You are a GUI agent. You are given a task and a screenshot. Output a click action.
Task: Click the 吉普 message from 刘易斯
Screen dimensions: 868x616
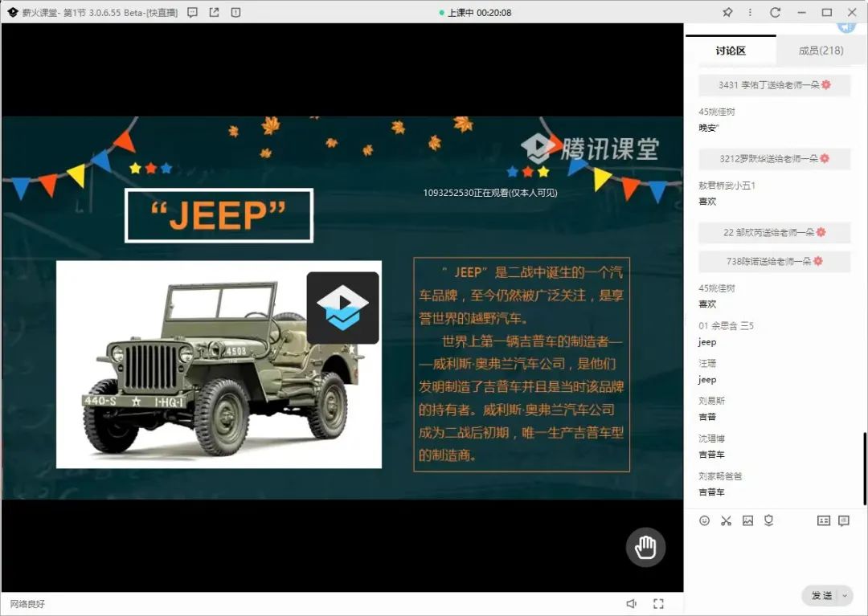click(707, 417)
